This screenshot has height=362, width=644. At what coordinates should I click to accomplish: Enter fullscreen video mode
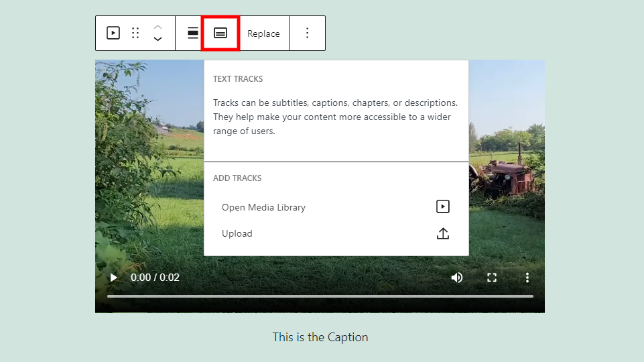pos(492,278)
